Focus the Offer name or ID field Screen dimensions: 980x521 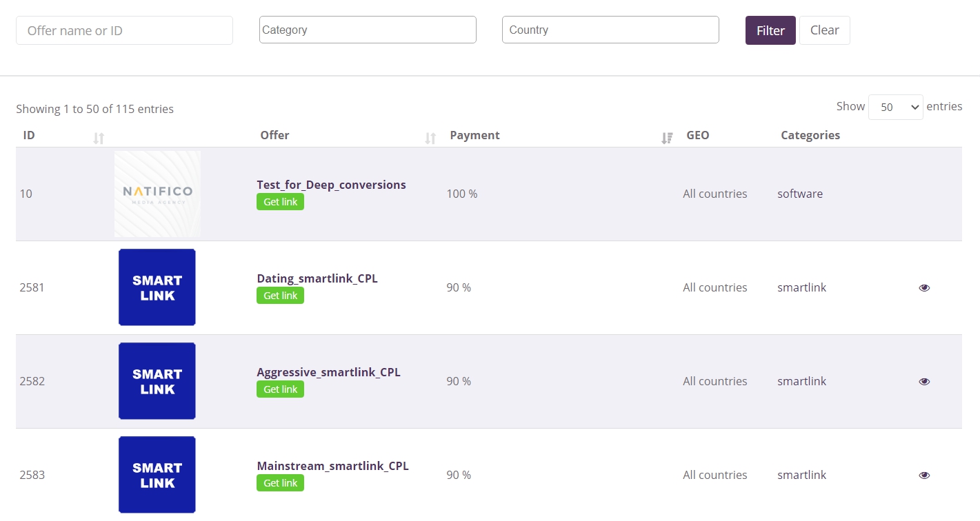pyautogui.click(x=124, y=30)
